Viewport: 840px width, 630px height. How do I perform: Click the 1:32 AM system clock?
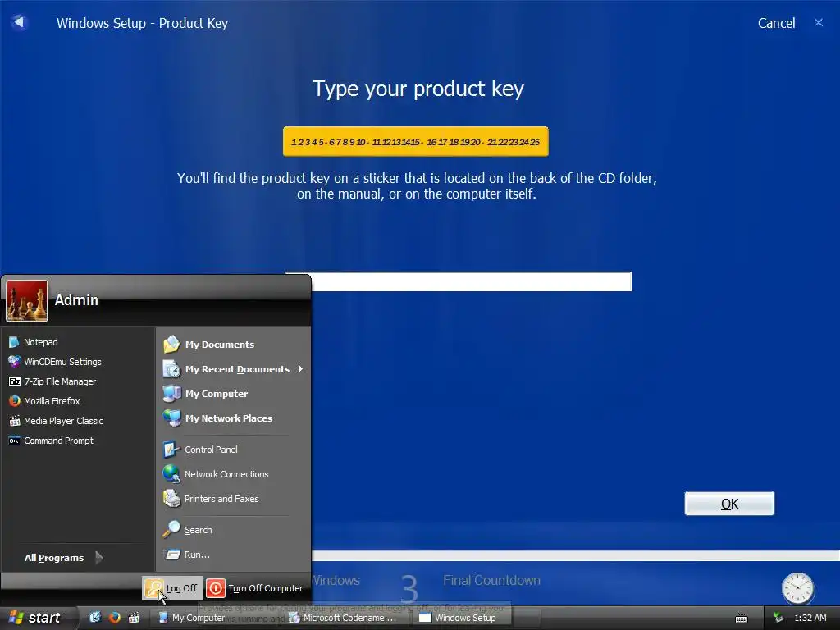(810, 618)
